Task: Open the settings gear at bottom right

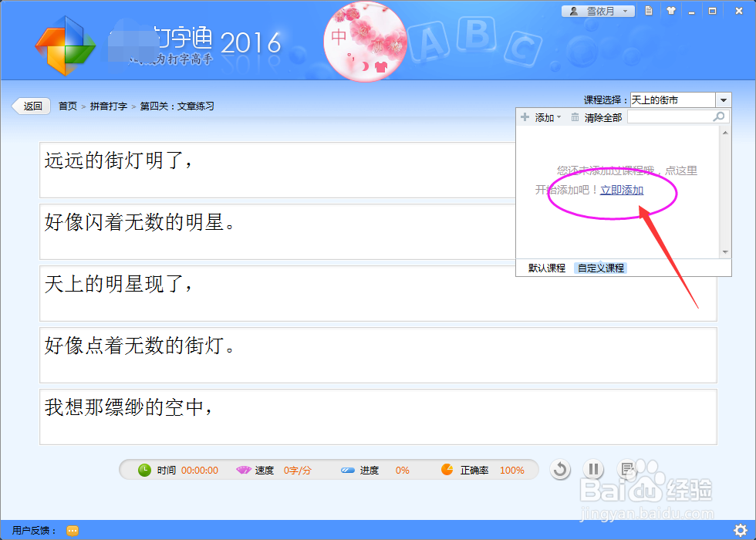Action: (x=742, y=530)
